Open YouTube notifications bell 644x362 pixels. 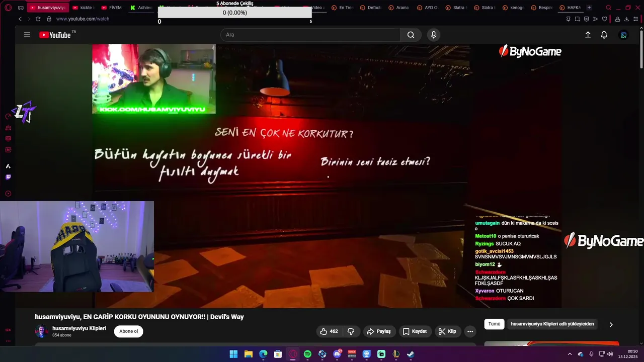pyautogui.click(x=604, y=35)
